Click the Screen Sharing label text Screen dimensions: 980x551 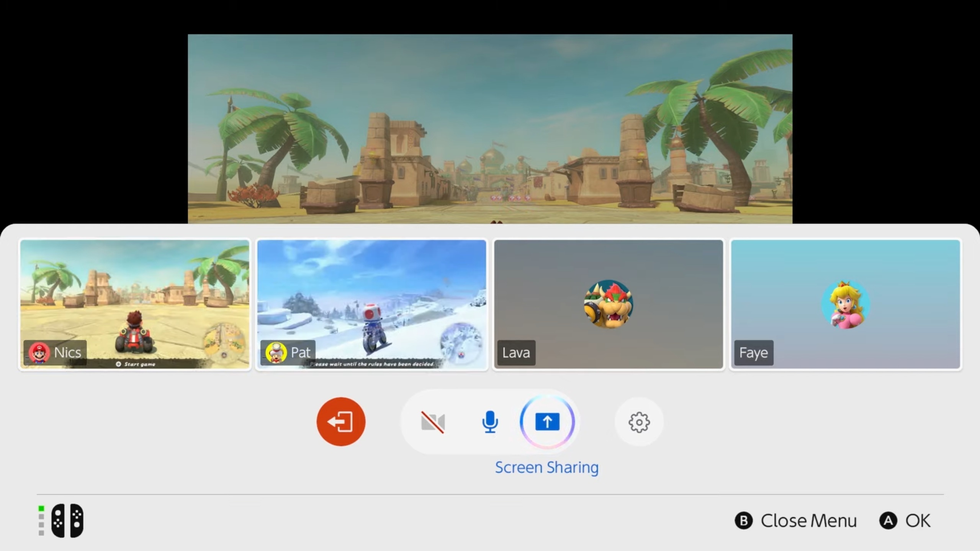546,467
